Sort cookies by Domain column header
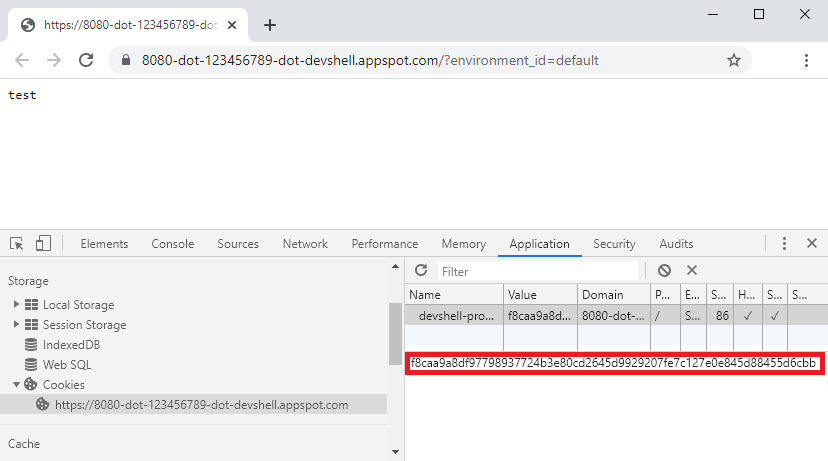The image size is (828, 461). tap(613, 295)
